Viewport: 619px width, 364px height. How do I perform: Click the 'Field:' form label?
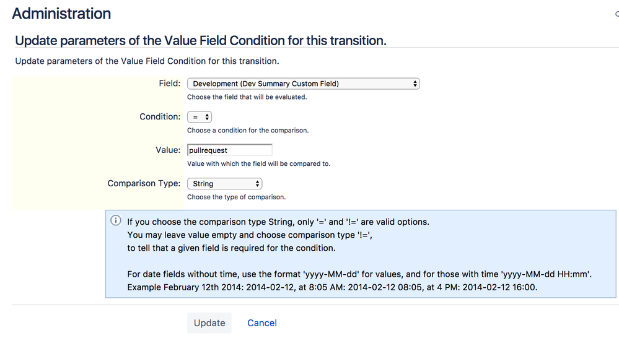170,83
